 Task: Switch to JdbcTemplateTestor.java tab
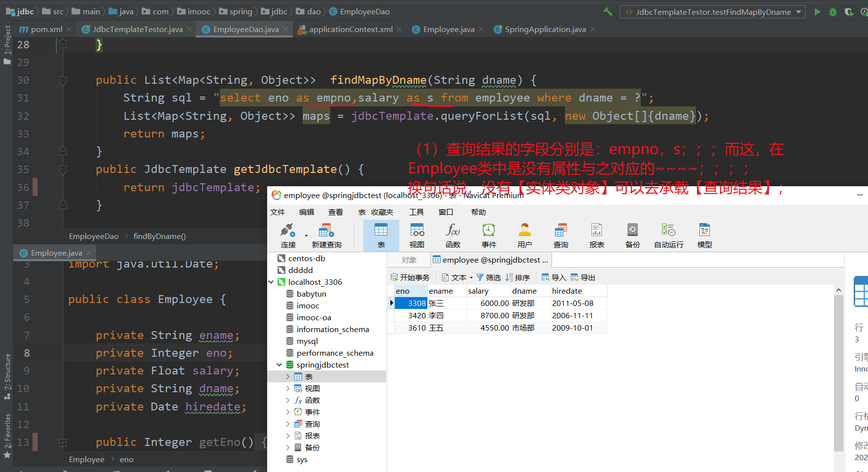pyautogui.click(x=138, y=30)
